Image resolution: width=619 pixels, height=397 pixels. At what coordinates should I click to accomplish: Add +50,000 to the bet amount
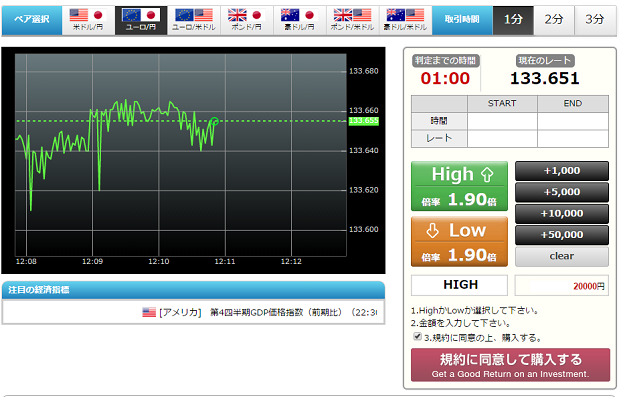coord(562,235)
